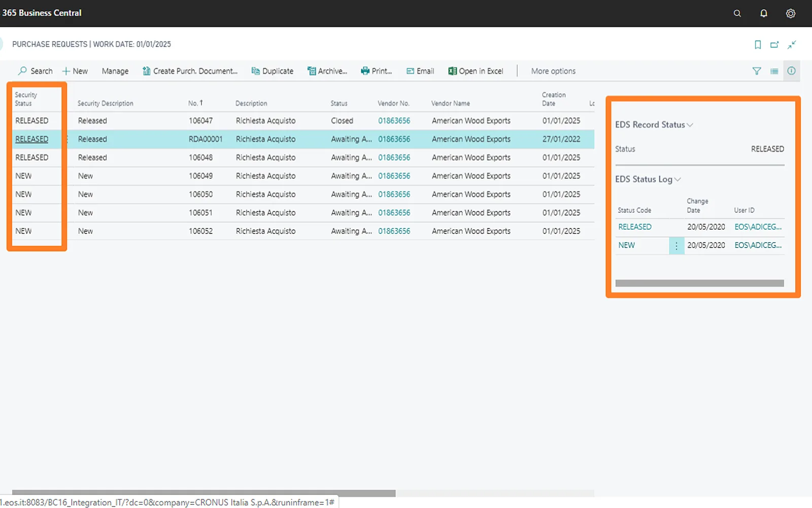The image size is (812, 508).
Task: Open NEW status code link in log
Action: pos(626,245)
